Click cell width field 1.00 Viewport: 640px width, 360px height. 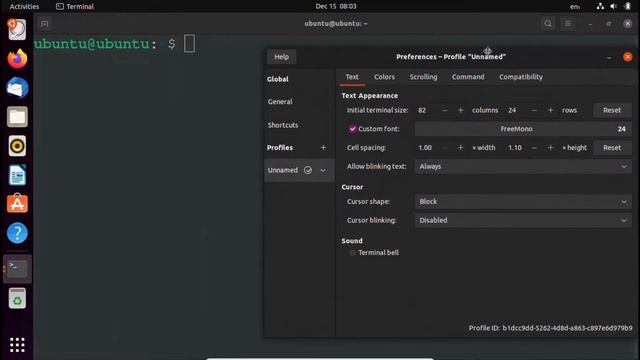point(426,148)
